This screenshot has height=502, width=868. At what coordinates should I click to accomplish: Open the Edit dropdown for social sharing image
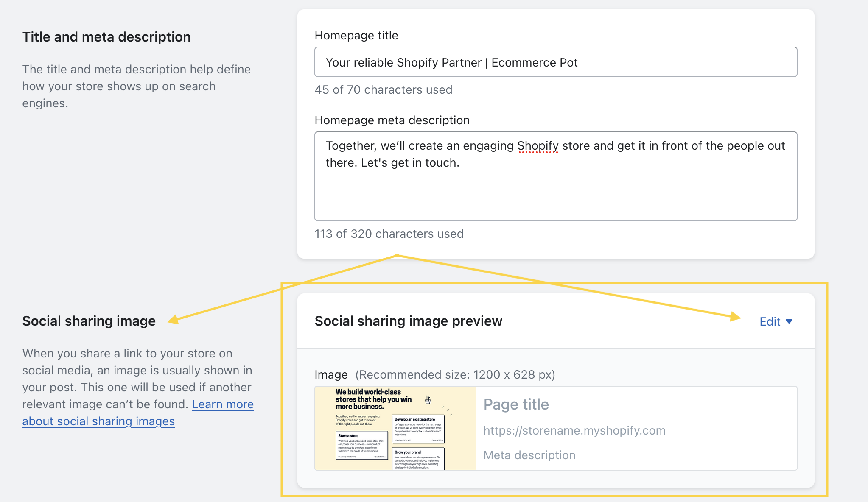coord(776,322)
